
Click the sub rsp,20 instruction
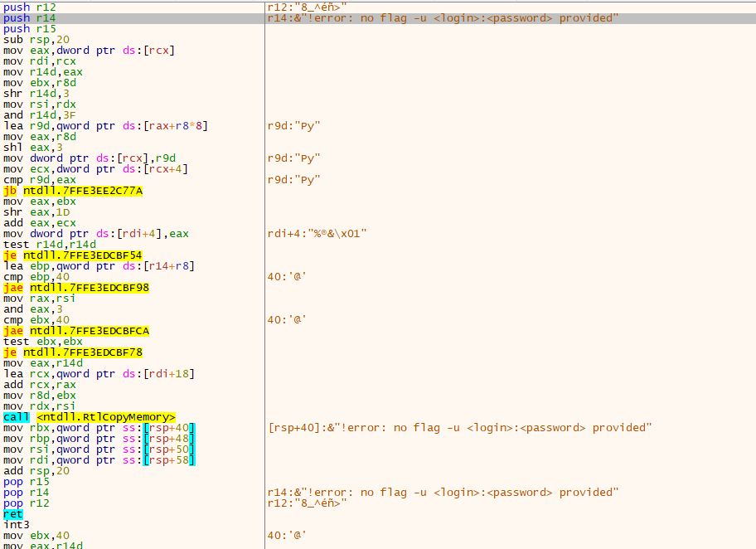[36, 40]
